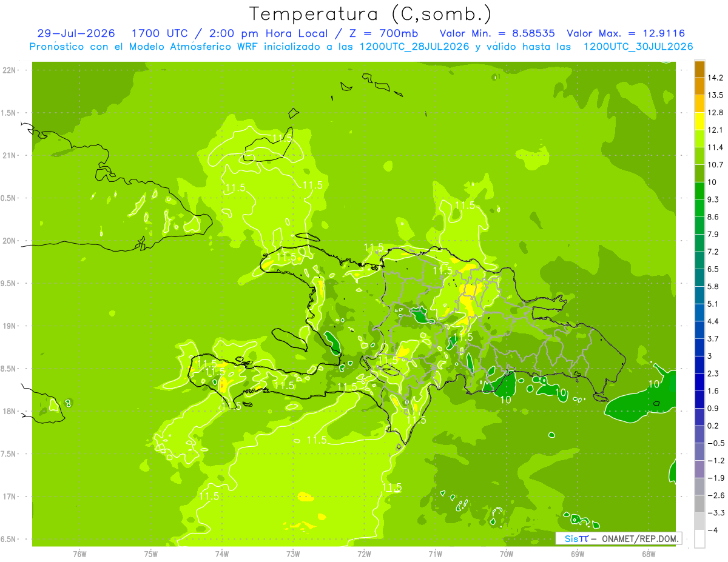This screenshot has height=562, width=728.
Task: Pick the dark blue swatch between 1.6 and 2.3
Action: pos(699,382)
